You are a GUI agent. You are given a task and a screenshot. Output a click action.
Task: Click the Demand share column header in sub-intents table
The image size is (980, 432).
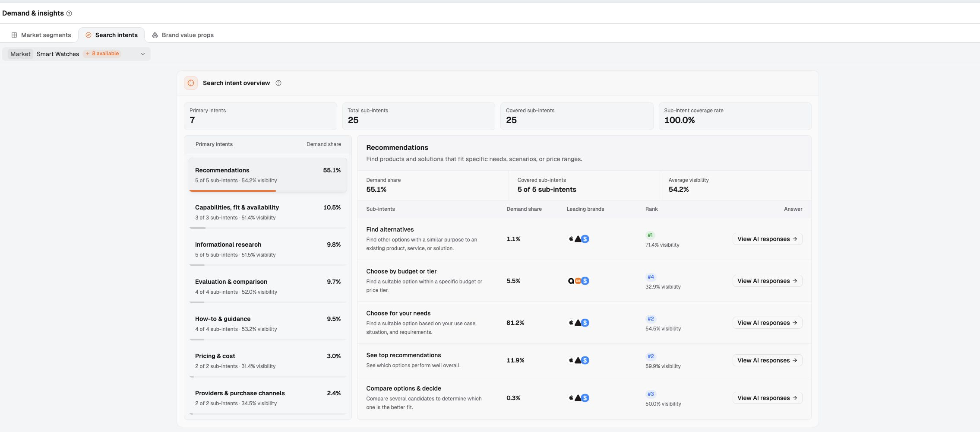(x=524, y=209)
